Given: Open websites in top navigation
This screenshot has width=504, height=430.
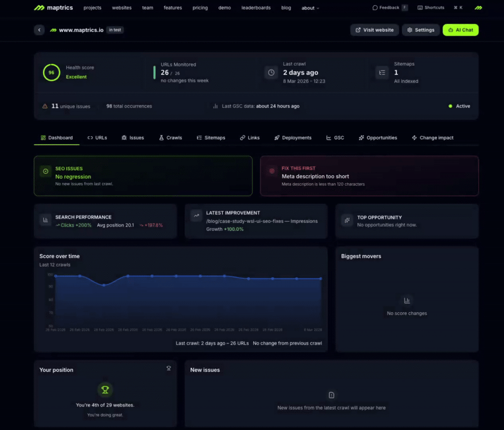Looking at the screenshot, I should (122, 8).
